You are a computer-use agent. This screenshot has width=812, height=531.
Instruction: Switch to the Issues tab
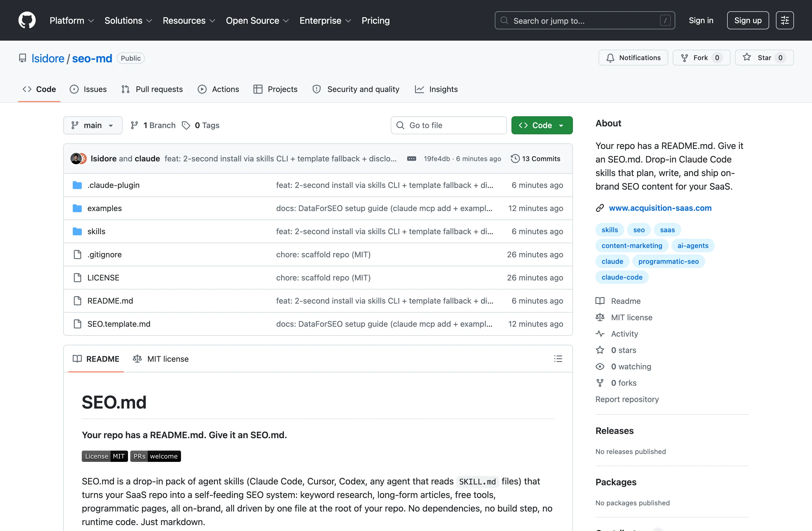88,89
